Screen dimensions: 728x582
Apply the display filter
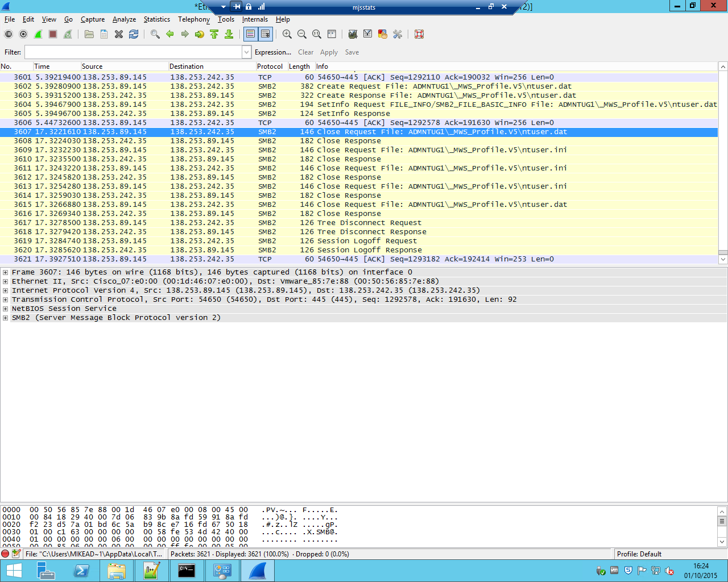(x=329, y=52)
